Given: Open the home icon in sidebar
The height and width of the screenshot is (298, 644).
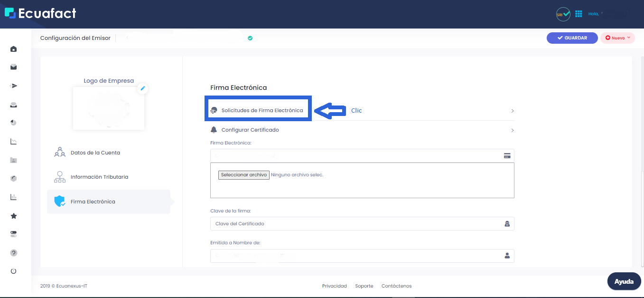Looking at the screenshot, I should click(14, 49).
